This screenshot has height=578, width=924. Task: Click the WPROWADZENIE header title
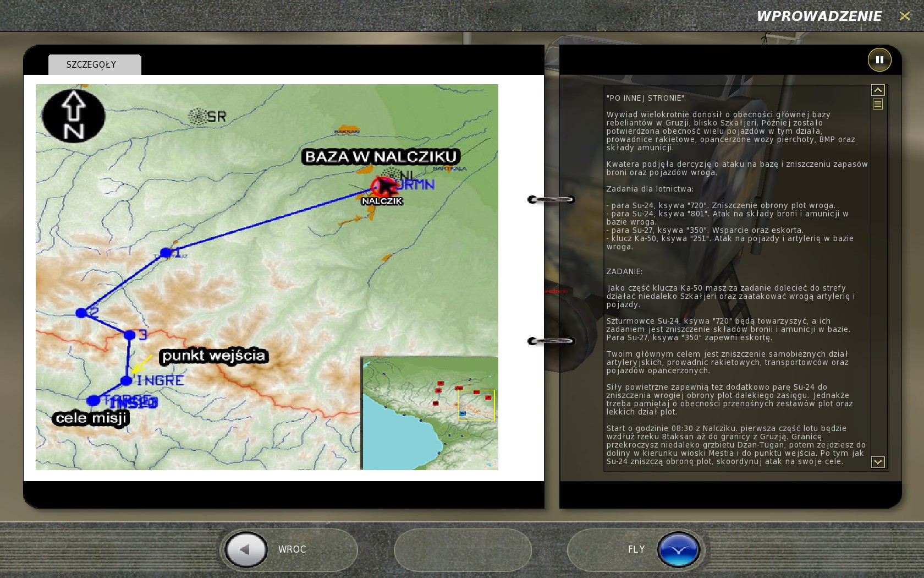[x=820, y=16]
